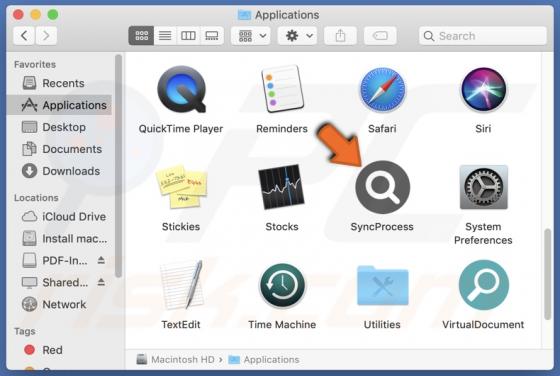Open Network in the sidebar
This screenshot has width=560, height=376.
(x=60, y=305)
